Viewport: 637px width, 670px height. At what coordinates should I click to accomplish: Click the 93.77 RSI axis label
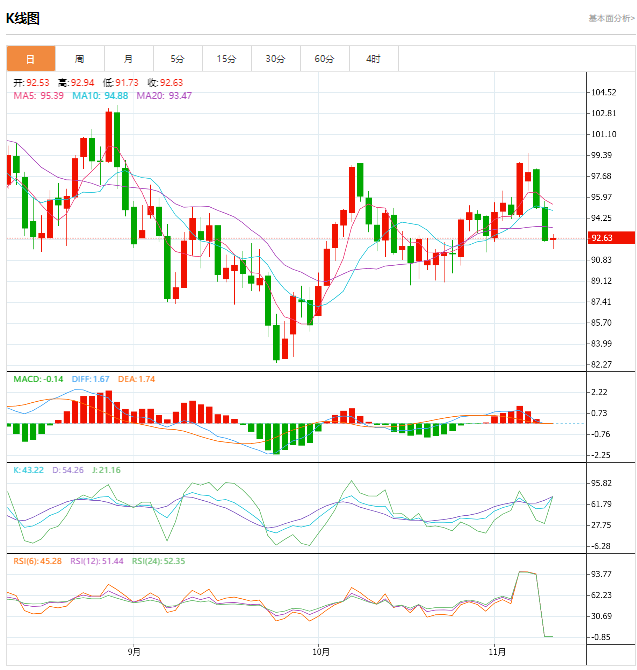(x=601, y=574)
